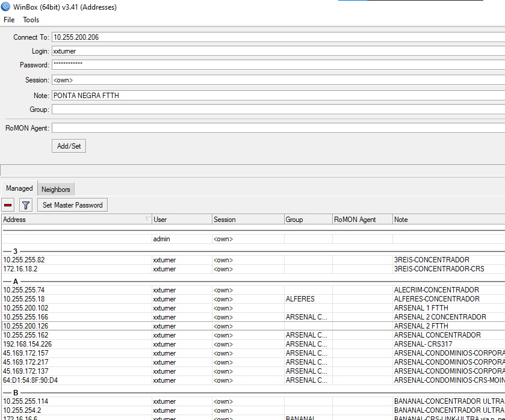
Task: Click the Session column header
Action: pos(248,220)
